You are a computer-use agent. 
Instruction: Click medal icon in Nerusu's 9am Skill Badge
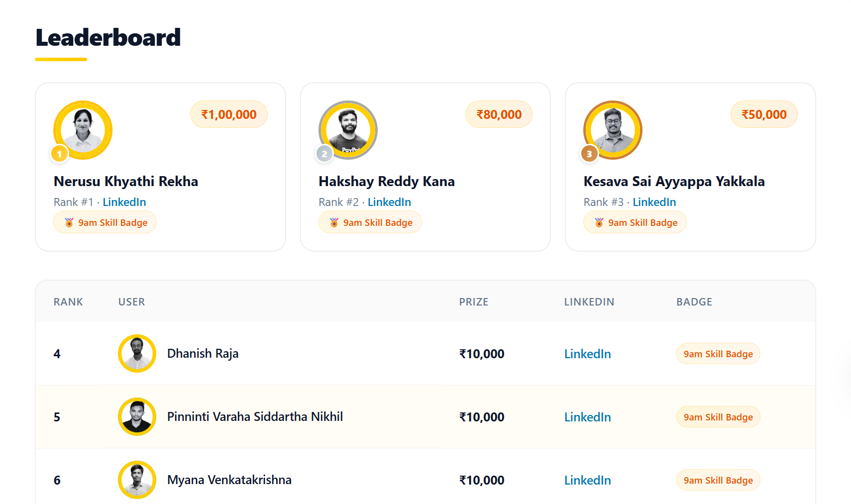(x=69, y=222)
